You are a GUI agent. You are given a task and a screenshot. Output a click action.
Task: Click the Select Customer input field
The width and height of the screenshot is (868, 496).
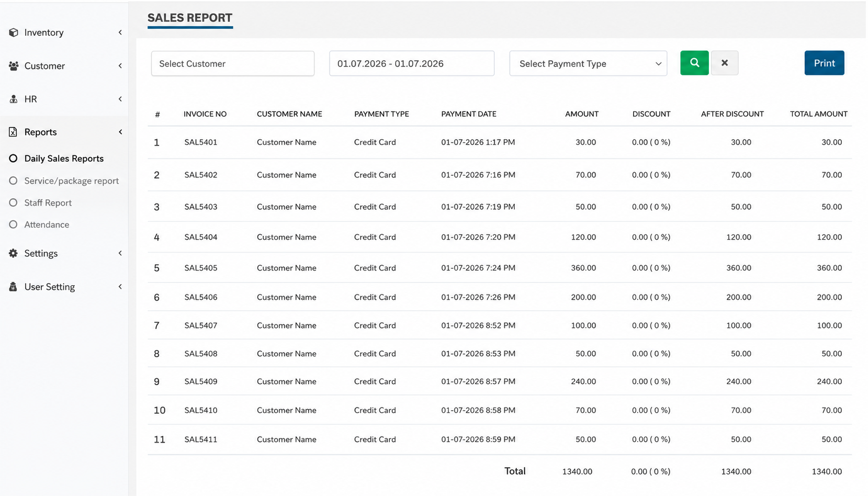pyautogui.click(x=233, y=63)
